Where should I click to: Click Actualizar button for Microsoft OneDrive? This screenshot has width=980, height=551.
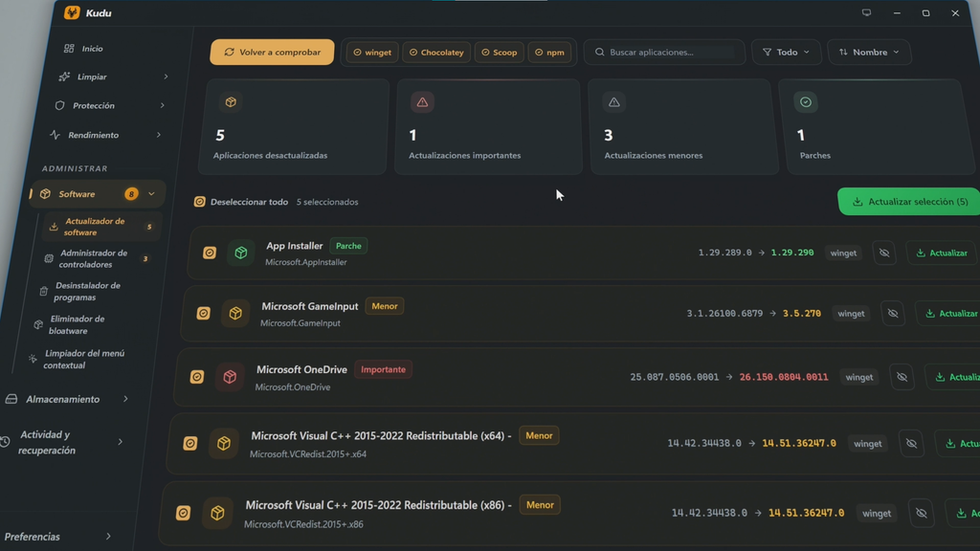(x=954, y=377)
